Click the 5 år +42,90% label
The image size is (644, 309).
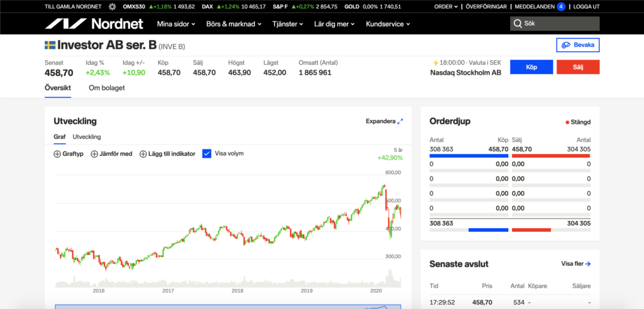coord(390,154)
